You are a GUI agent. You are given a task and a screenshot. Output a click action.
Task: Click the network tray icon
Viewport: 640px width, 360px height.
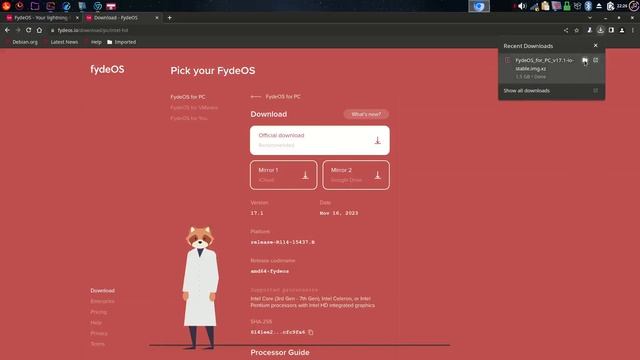[534, 6]
